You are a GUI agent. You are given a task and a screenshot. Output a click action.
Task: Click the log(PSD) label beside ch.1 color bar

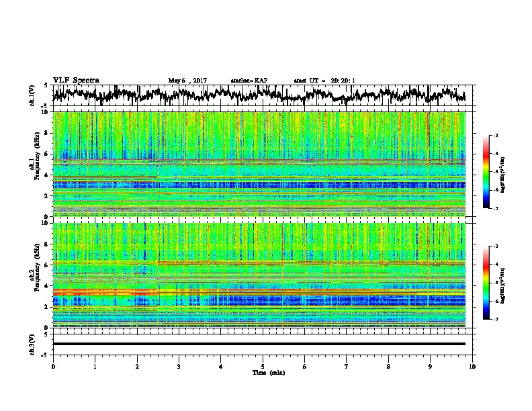click(x=503, y=175)
